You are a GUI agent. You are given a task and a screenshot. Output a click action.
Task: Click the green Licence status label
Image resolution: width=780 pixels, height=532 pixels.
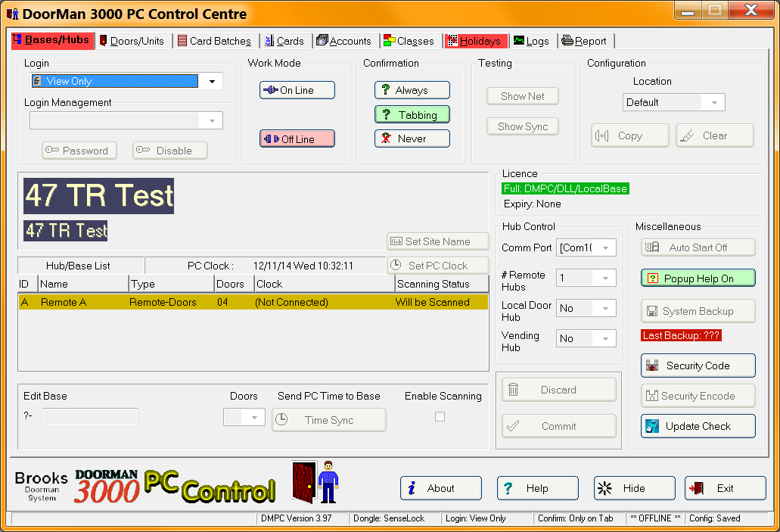pos(565,188)
